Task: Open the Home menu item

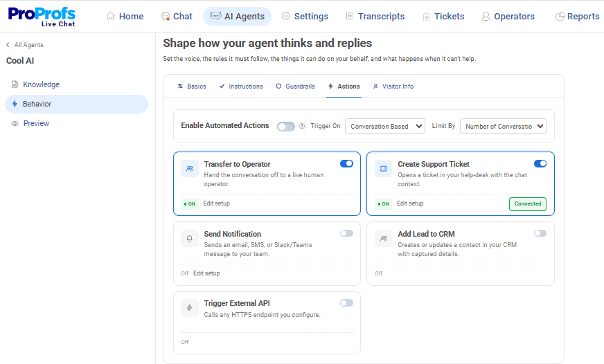Action: click(x=125, y=16)
